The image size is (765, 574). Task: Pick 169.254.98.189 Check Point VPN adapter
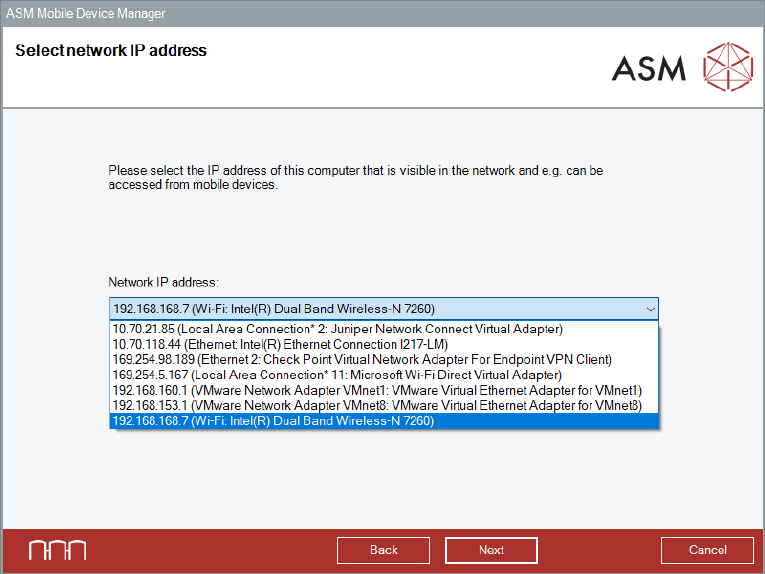point(384,359)
